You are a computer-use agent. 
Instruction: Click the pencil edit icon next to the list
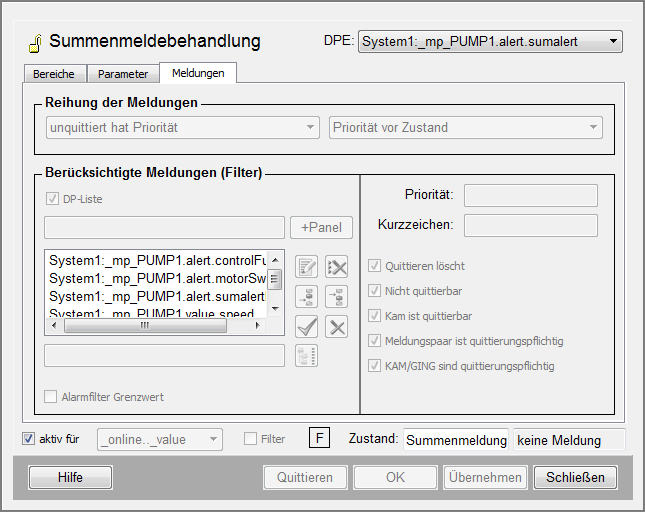[308, 267]
